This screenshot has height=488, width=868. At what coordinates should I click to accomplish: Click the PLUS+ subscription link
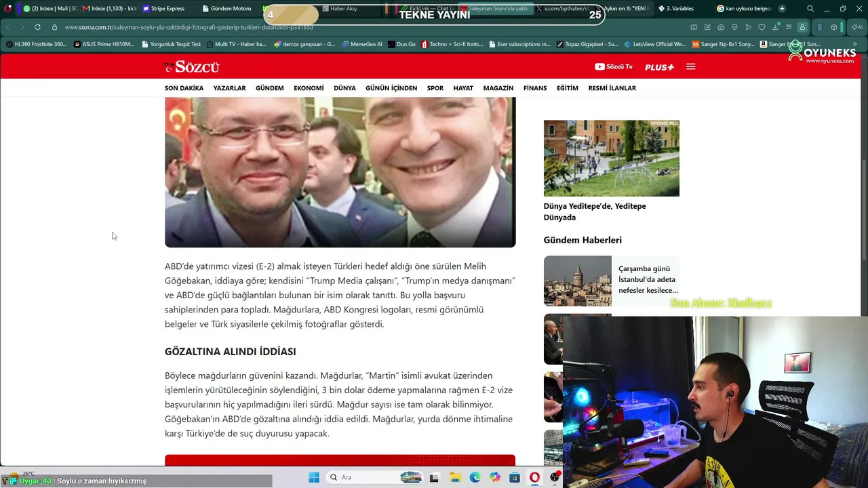click(659, 67)
